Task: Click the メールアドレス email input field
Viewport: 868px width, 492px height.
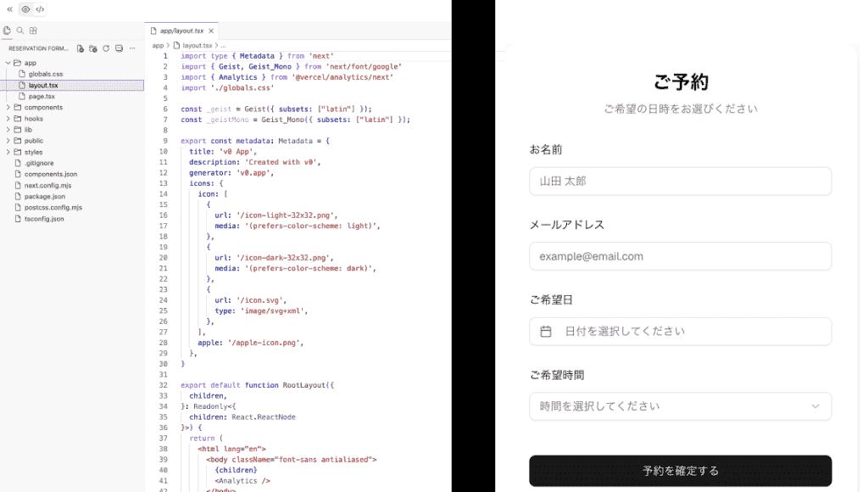Action: [681, 256]
